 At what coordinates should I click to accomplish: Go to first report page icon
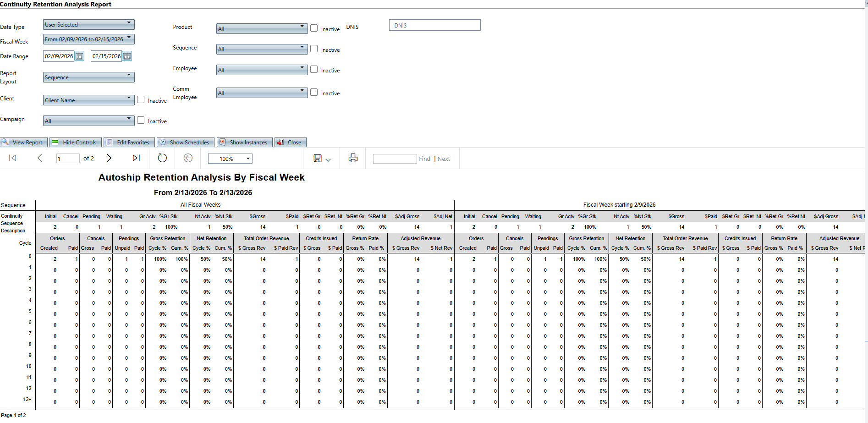point(13,158)
